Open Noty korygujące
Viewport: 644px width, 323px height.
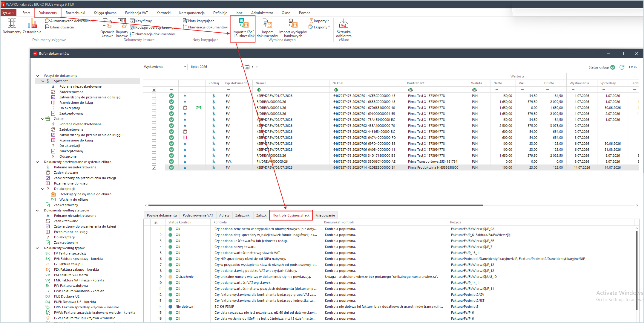tap(199, 21)
